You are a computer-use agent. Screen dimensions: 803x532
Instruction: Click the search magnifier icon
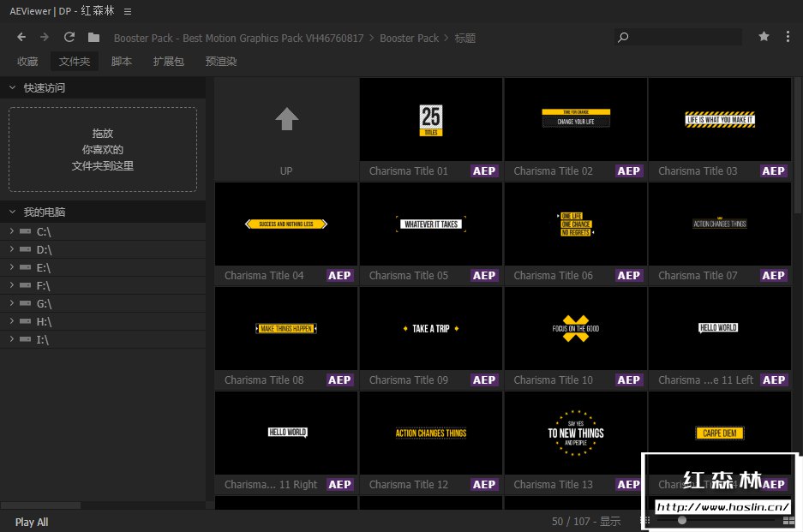tap(623, 38)
